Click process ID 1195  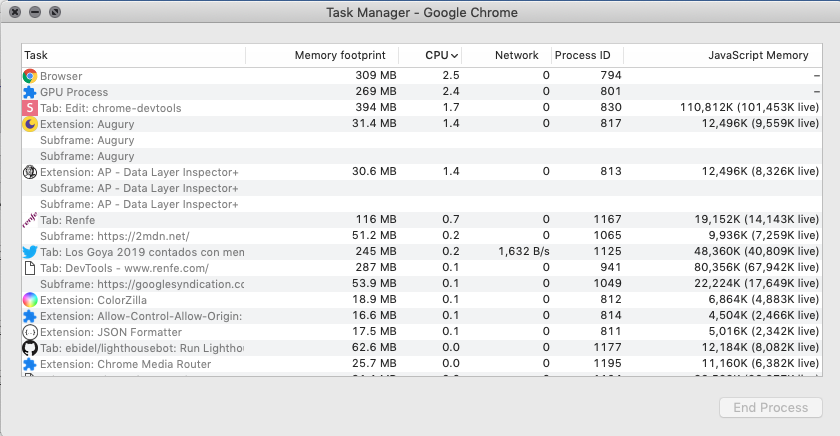click(x=607, y=363)
